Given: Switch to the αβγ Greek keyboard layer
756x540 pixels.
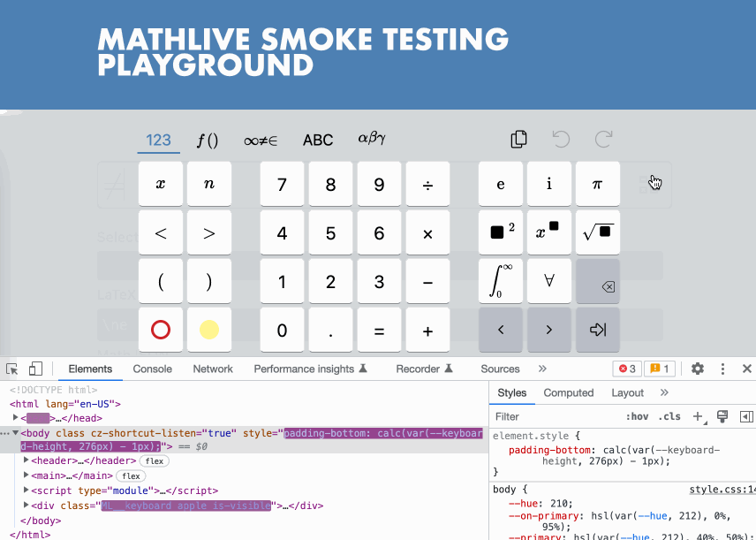Looking at the screenshot, I should [371, 139].
